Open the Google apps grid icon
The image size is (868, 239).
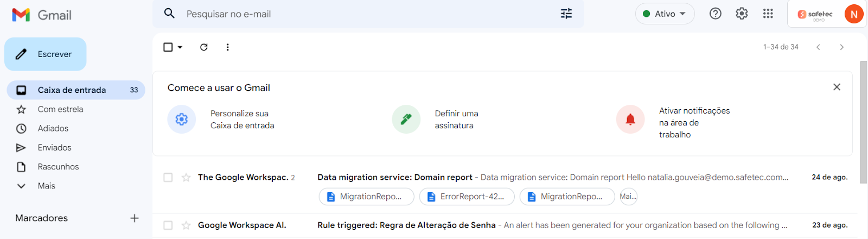[768, 14]
